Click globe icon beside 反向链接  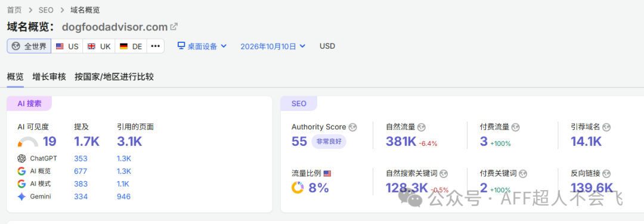tap(607, 173)
